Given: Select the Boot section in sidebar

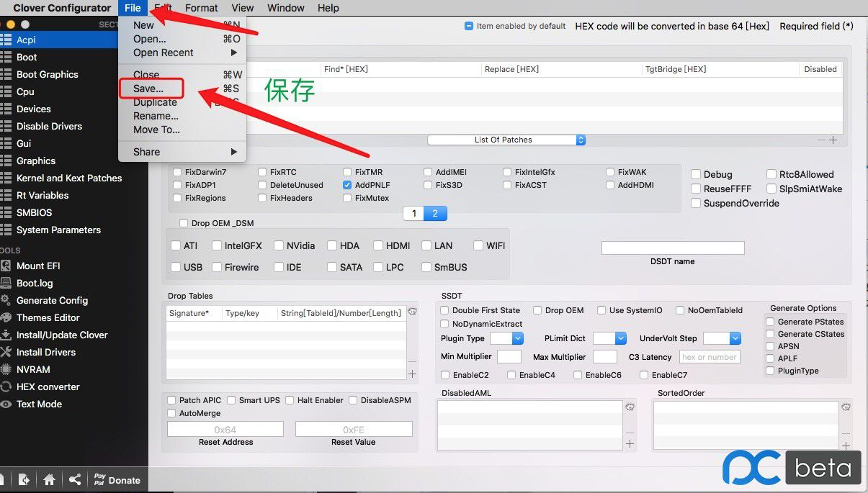Looking at the screenshot, I should coord(27,57).
